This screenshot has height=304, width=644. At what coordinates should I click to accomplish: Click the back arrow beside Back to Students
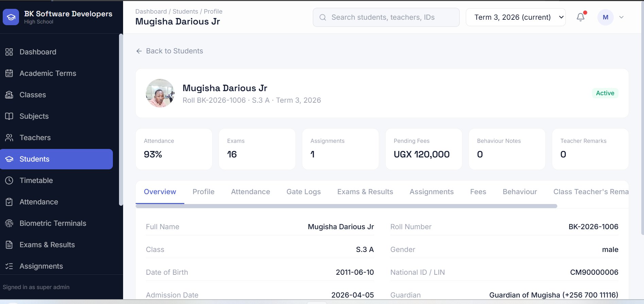point(139,51)
